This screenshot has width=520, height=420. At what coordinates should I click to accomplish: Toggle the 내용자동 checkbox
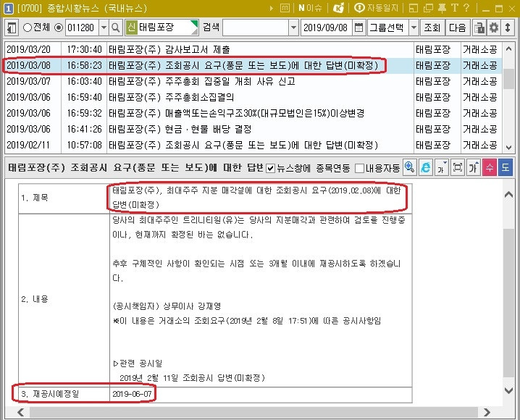359,169
